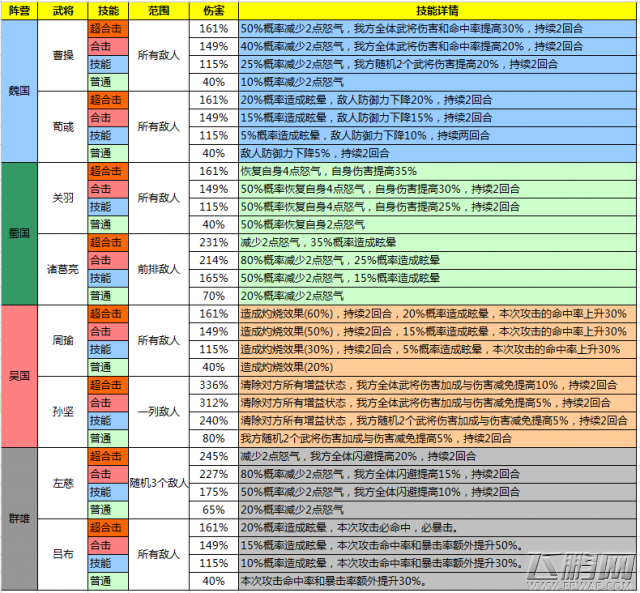640x593 pixels.
Task: Click the 范围 column header
Action: pyautogui.click(x=159, y=11)
